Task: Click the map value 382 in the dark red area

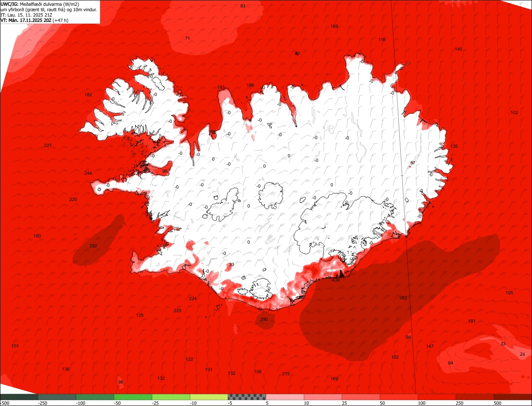Action: click(x=403, y=298)
